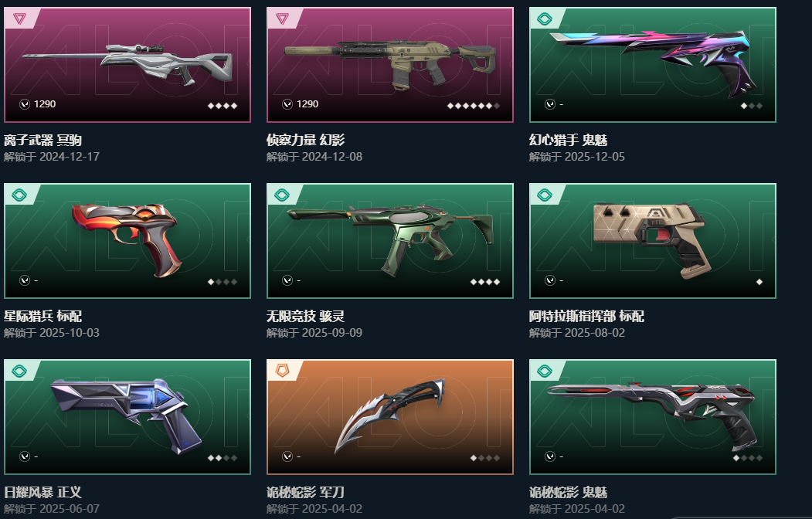Open the 离子武器 冥驹 sniper skin thumbnail
The width and height of the screenshot is (812, 519).
pyautogui.click(x=127, y=65)
